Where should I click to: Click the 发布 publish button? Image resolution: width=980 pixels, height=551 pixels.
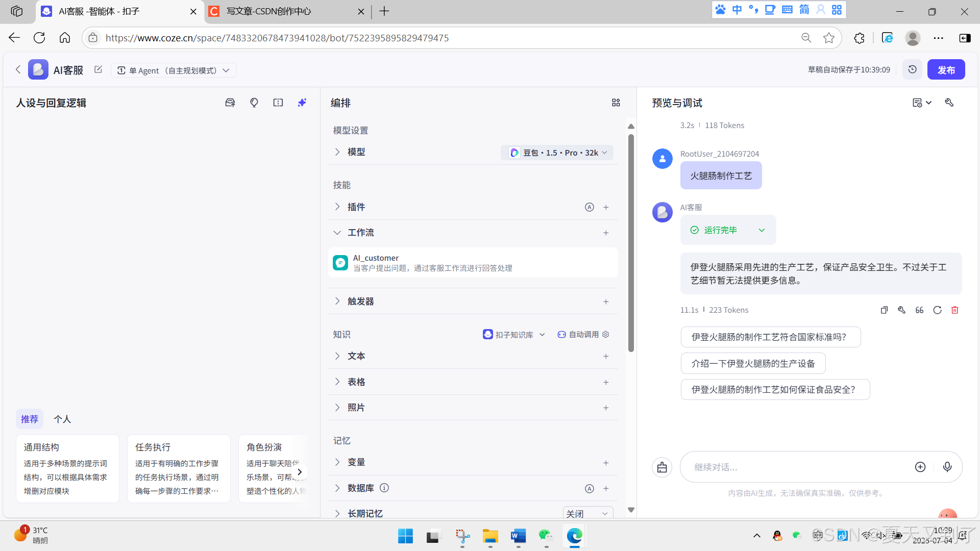(x=946, y=70)
